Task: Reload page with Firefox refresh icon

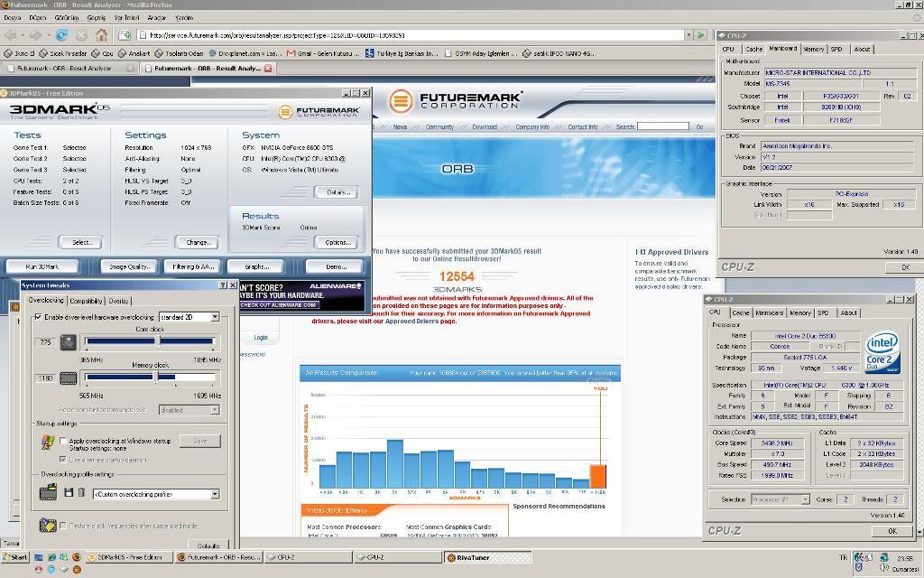Action: (61, 35)
